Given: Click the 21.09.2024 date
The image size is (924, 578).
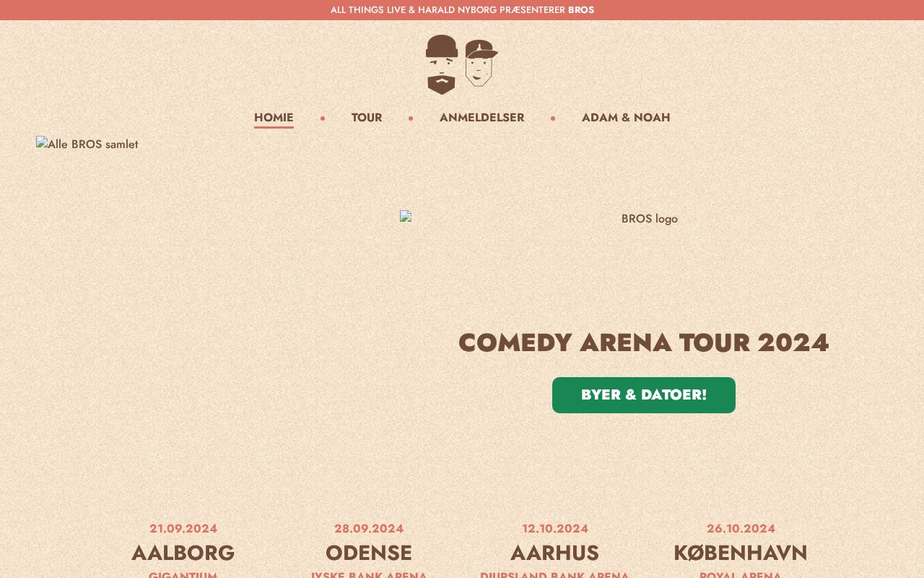Looking at the screenshot, I should [x=183, y=528].
